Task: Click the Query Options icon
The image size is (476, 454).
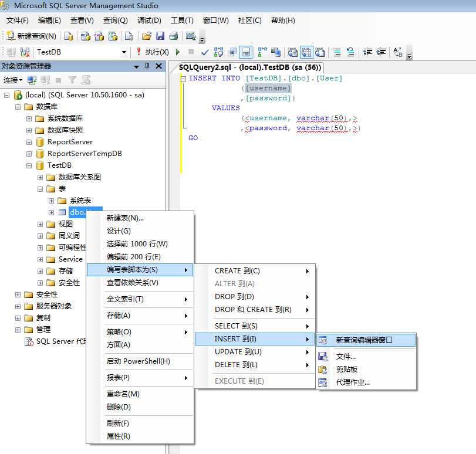Action: pyautogui.click(x=232, y=52)
